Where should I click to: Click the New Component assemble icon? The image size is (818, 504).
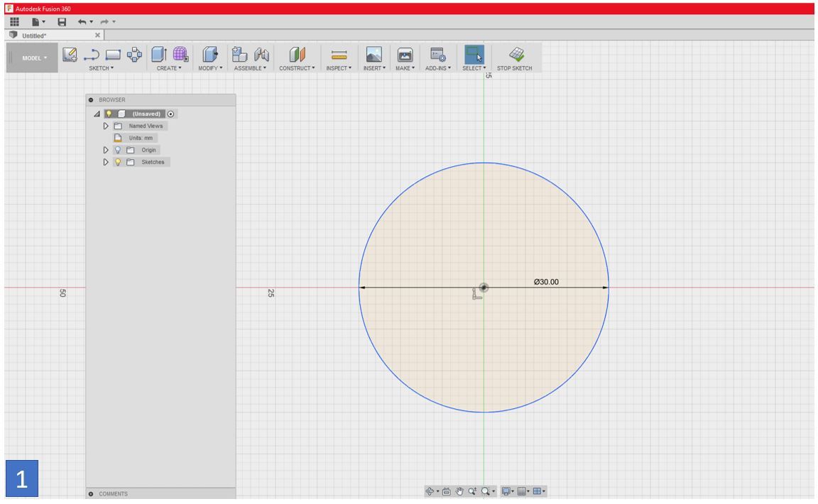click(239, 54)
